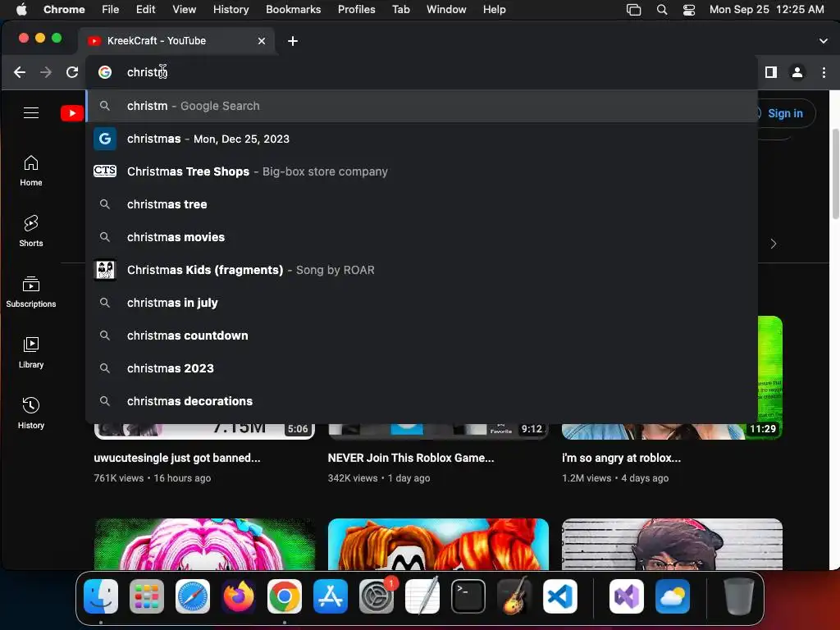Click the YouTube logo
Image resolution: width=840 pixels, height=630 pixels.
[72, 113]
